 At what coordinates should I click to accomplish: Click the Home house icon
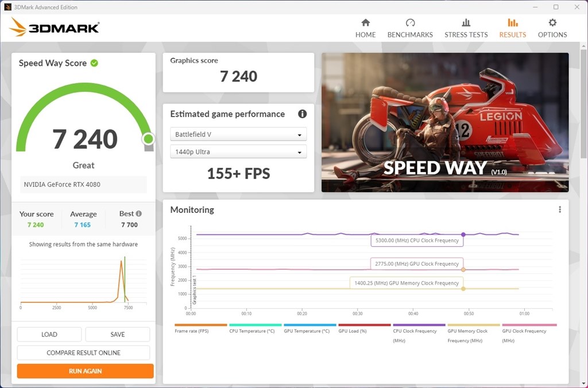365,23
